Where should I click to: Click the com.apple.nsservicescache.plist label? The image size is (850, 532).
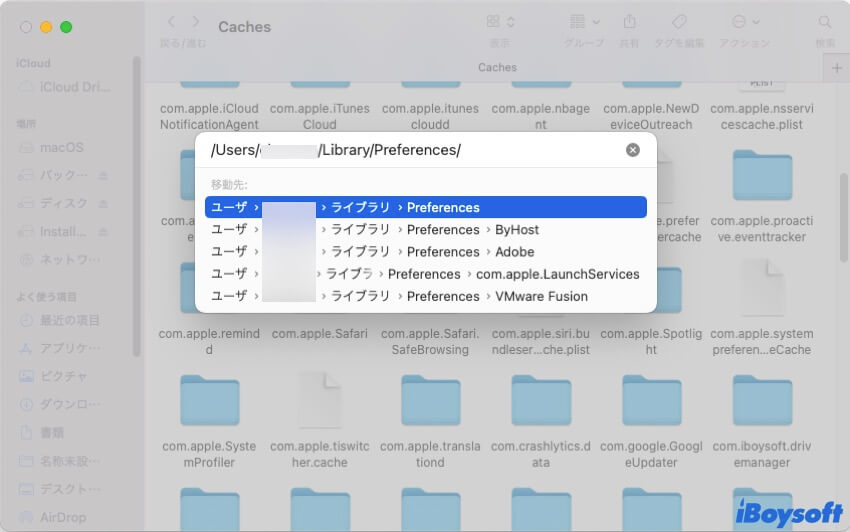coord(762,117)
